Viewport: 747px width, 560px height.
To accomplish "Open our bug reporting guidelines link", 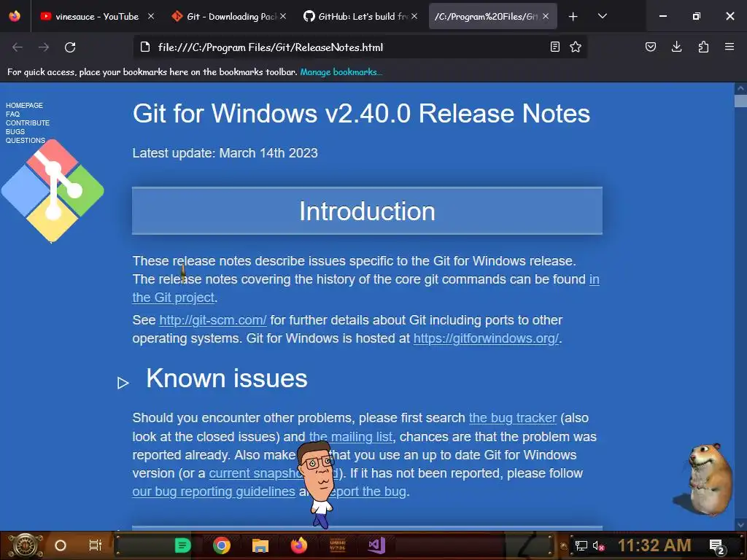I will click(214, 491).
